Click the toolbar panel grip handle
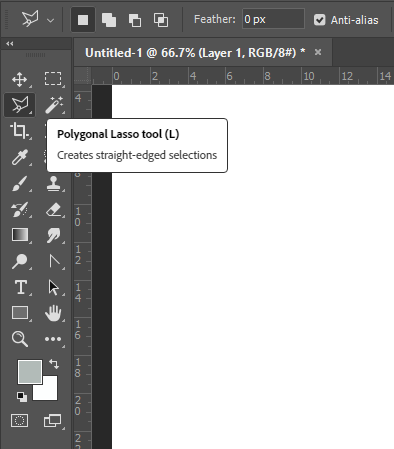The width and height of the screenshot is (394, 449). 35,55
